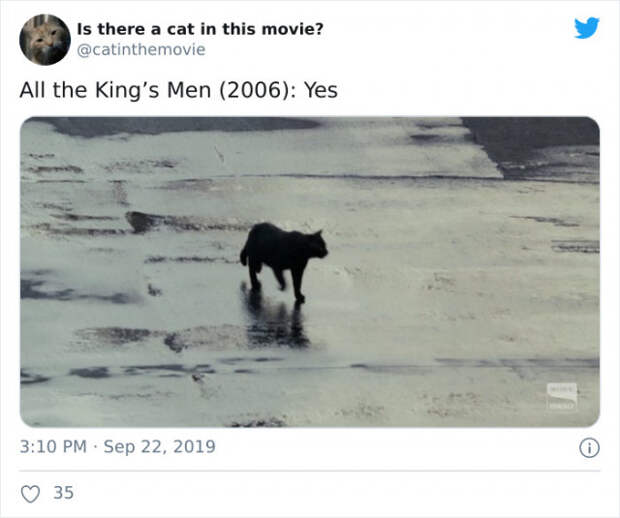Open the 3:10 PM Sep 22, 2019 timestamp

tap(117, 446)
